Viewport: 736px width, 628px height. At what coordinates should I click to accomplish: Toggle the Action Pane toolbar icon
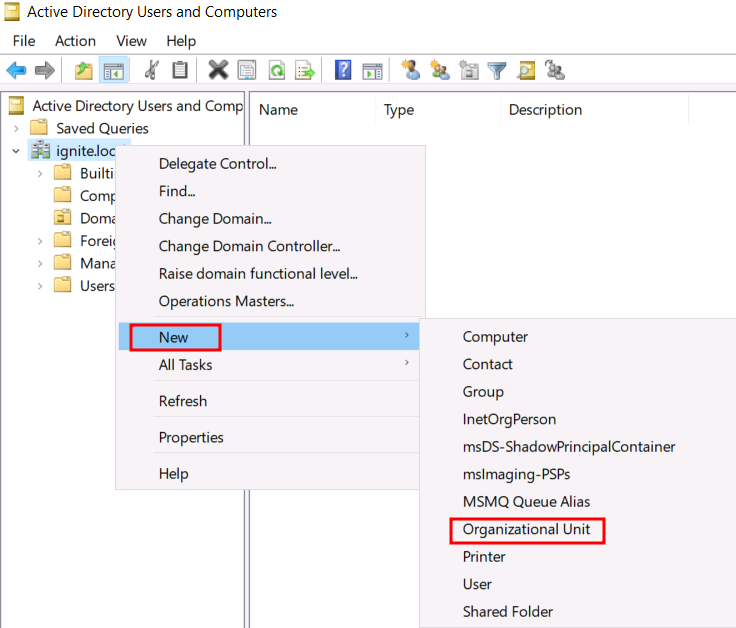[x=373, y=71]
